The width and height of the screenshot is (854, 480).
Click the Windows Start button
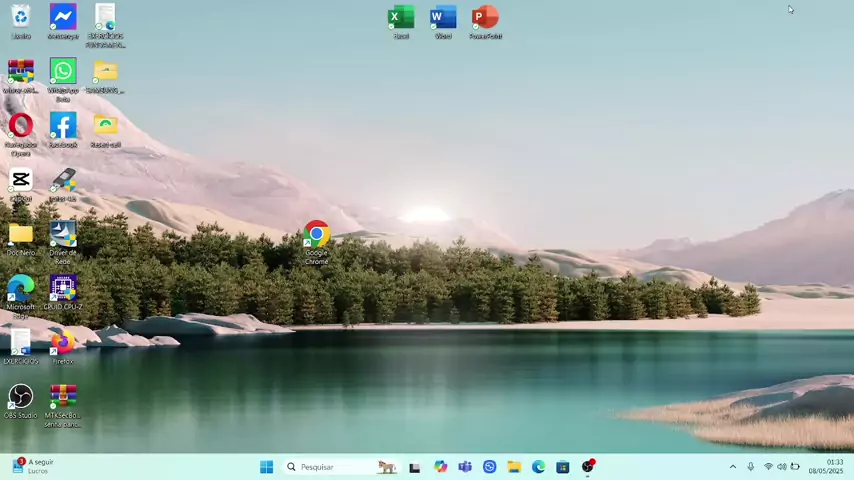coord(266,467)
